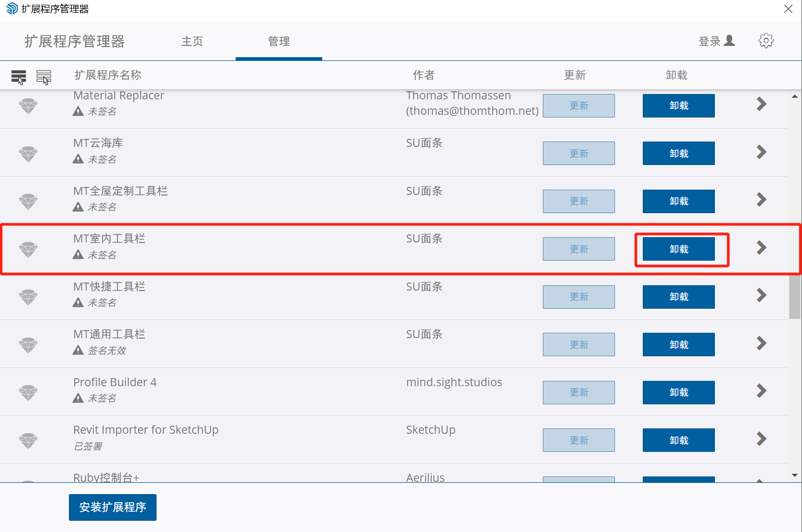Expand Revit Importer details chevron
This screenshot has height=532, width=802.
pyautogui.click(x=762, y=439)
